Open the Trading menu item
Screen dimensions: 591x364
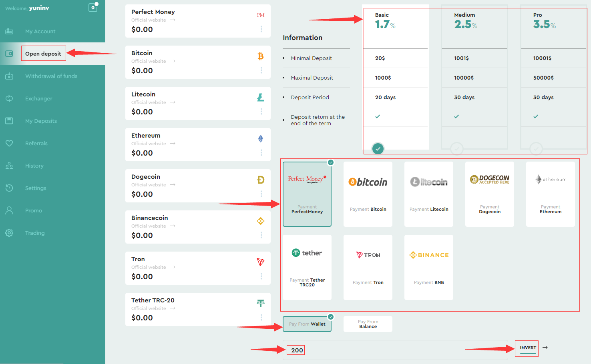tap(35, 233)
